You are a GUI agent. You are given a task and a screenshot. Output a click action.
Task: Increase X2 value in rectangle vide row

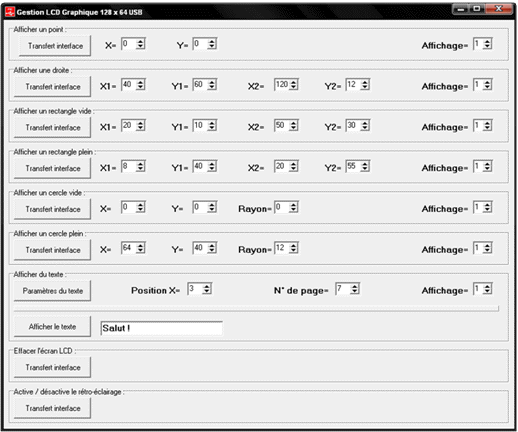pyautogui.click(x=293, y=123)
